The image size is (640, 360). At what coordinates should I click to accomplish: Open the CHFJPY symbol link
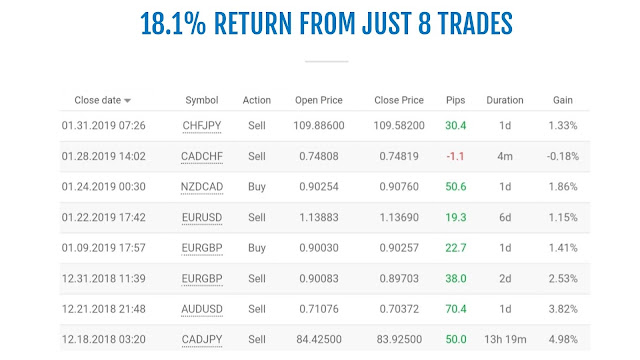tap(202, 126)
